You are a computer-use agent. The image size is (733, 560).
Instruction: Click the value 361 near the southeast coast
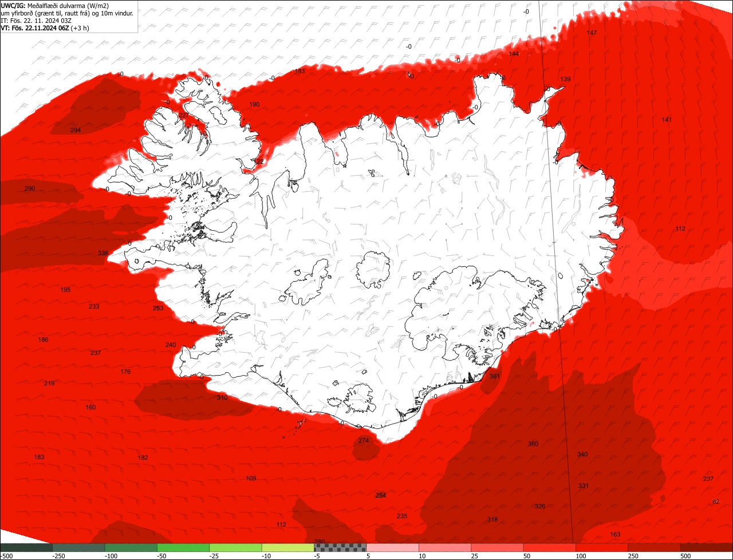coord(495,376)
